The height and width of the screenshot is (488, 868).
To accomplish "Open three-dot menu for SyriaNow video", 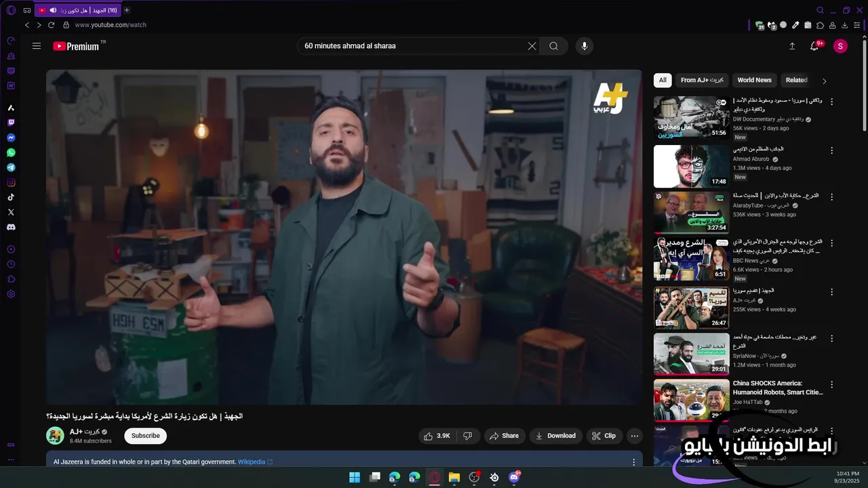I will tap(832, 338).
